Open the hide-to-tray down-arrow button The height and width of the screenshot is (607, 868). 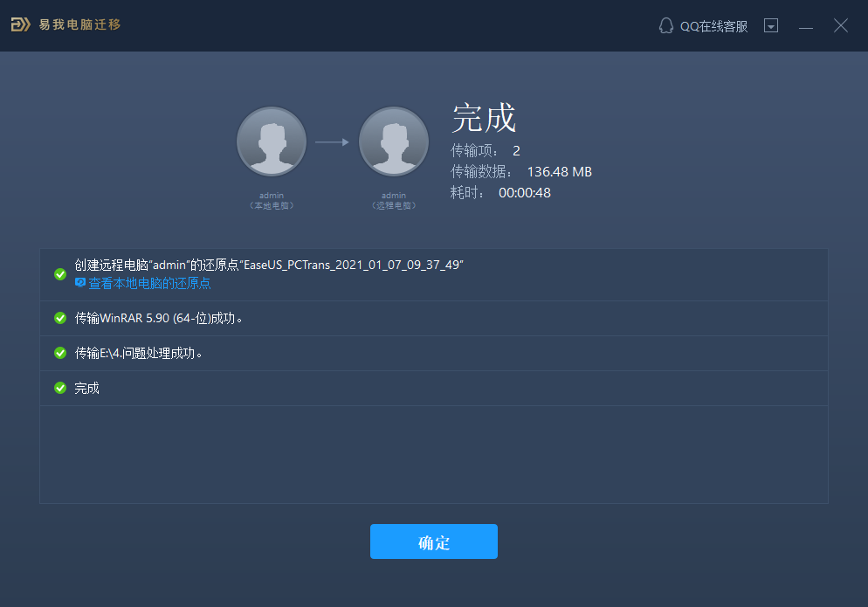pos(771,26)
